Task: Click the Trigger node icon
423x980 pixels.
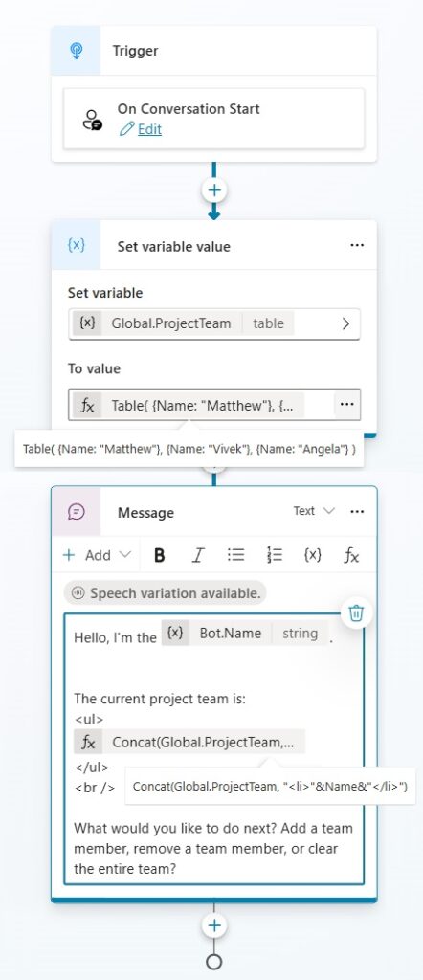Action: [x=77, y=51]
